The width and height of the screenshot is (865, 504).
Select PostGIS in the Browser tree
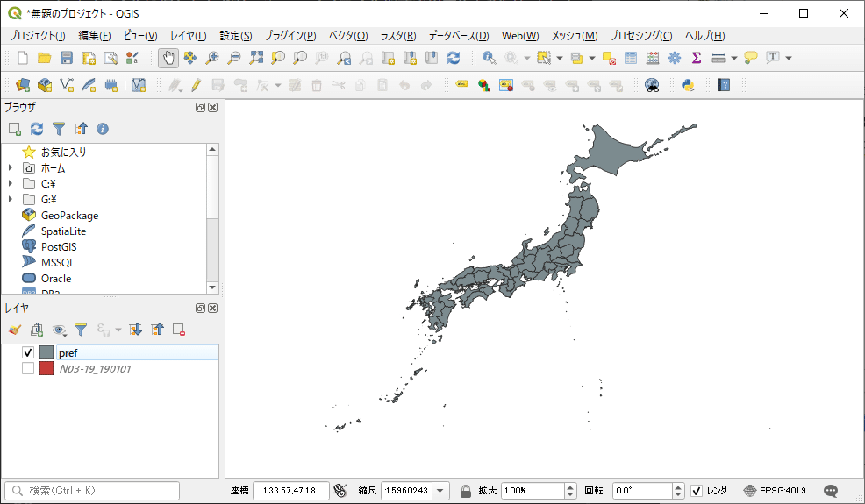(x=59, y=246)
